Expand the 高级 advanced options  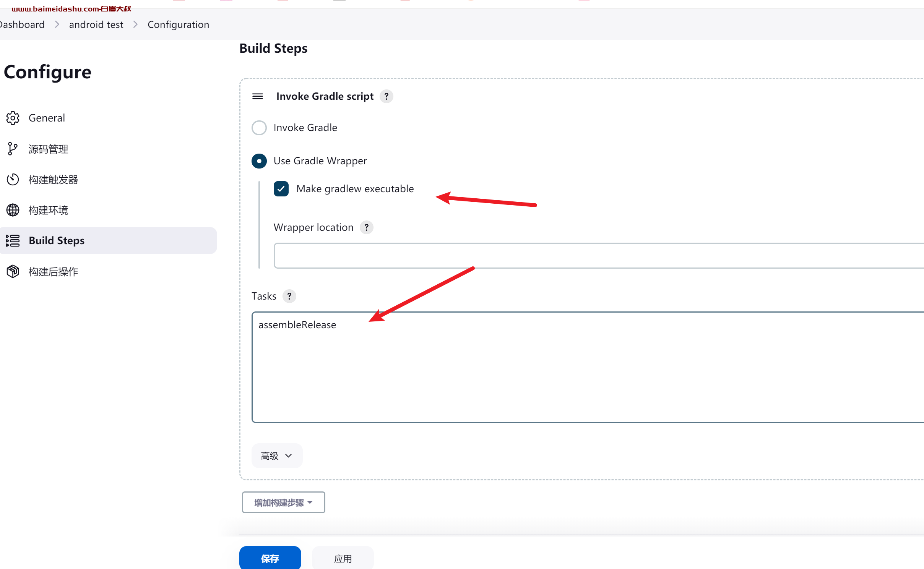coord(277,456)
